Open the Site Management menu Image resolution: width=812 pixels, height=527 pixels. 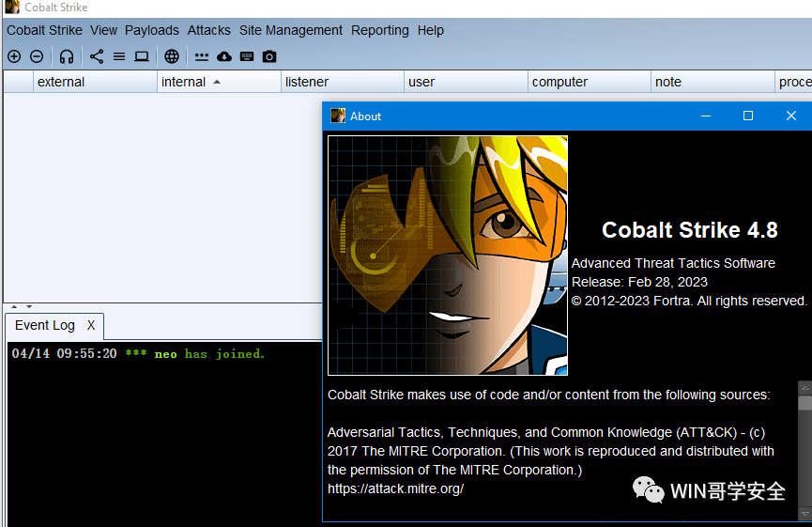(x=290, y=31)
